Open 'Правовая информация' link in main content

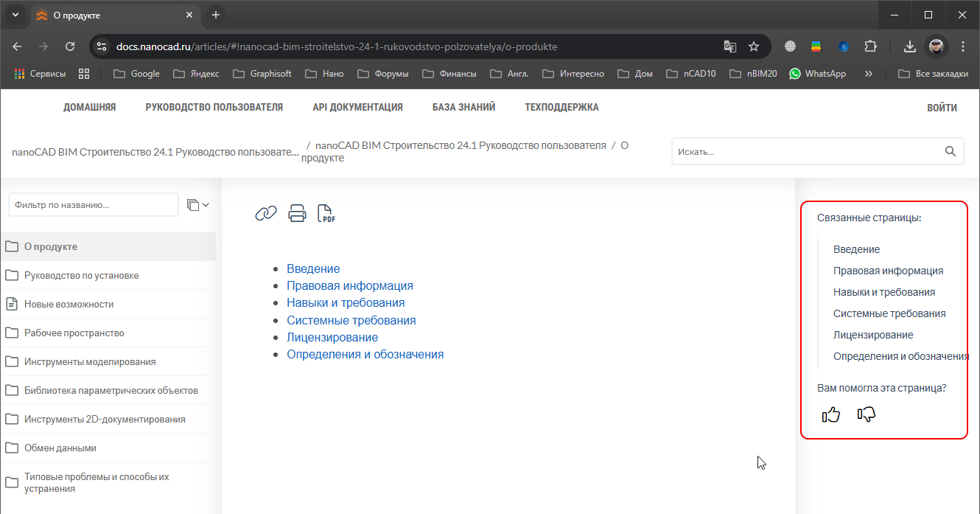[350, 285]
